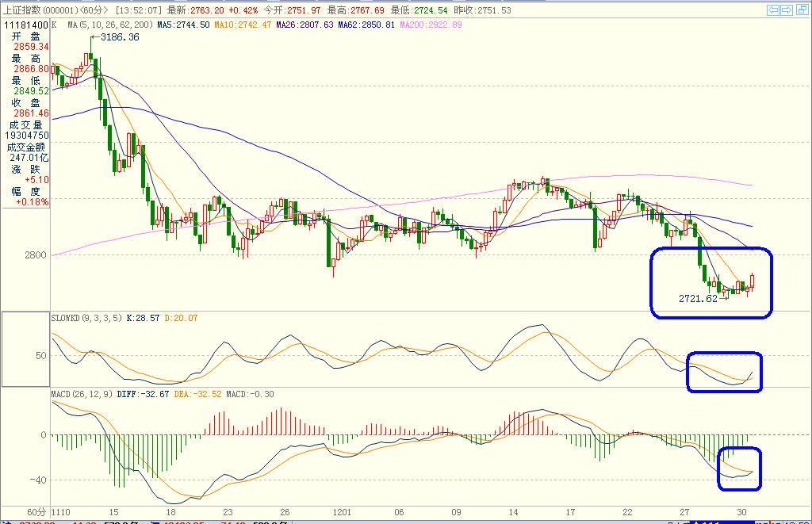Viewport: 812px width, 524px height.
Task: Click the 17 date on time axis
Action: 570,512
